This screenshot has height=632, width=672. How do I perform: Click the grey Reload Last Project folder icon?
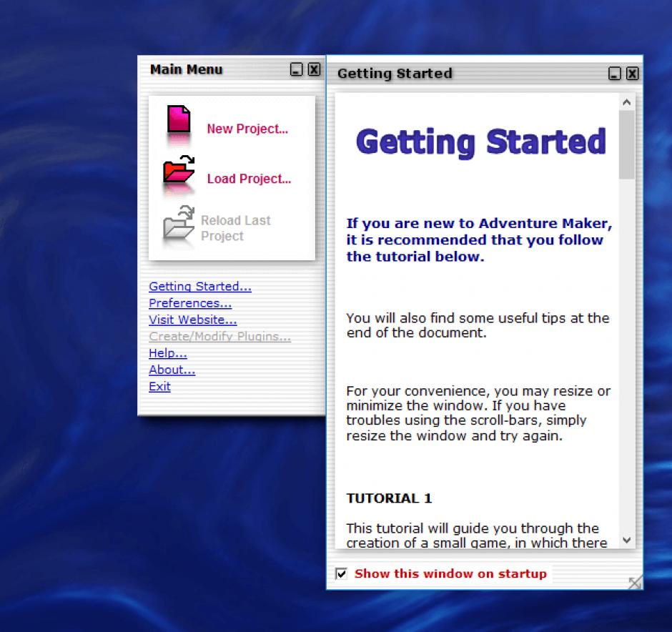[x=179, y=222]
